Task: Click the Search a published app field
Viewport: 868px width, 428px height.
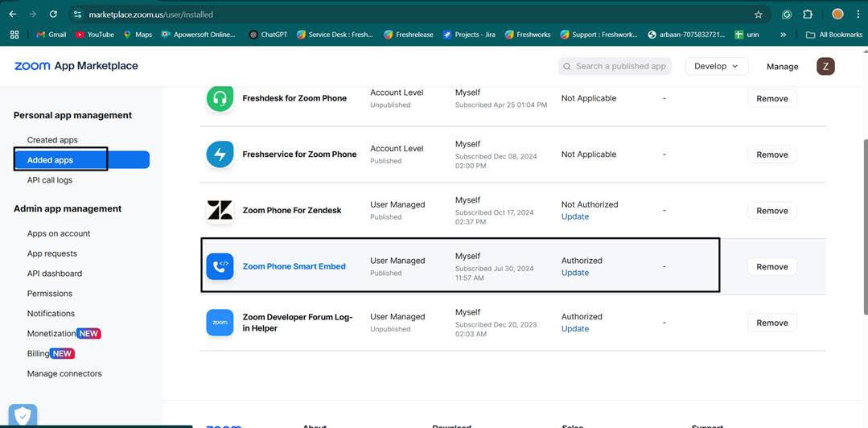Action: 615,66
